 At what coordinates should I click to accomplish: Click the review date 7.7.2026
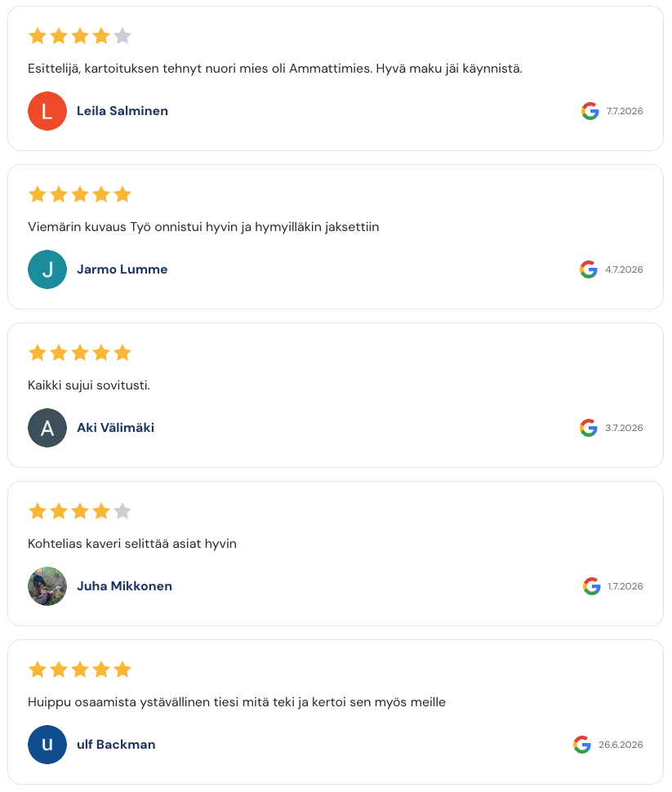[625, 111]
